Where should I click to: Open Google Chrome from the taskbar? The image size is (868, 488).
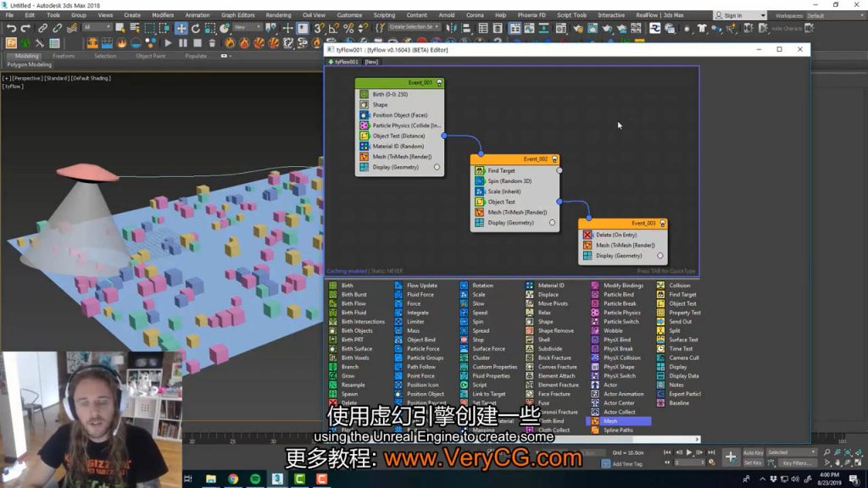(x=233, y=479)
